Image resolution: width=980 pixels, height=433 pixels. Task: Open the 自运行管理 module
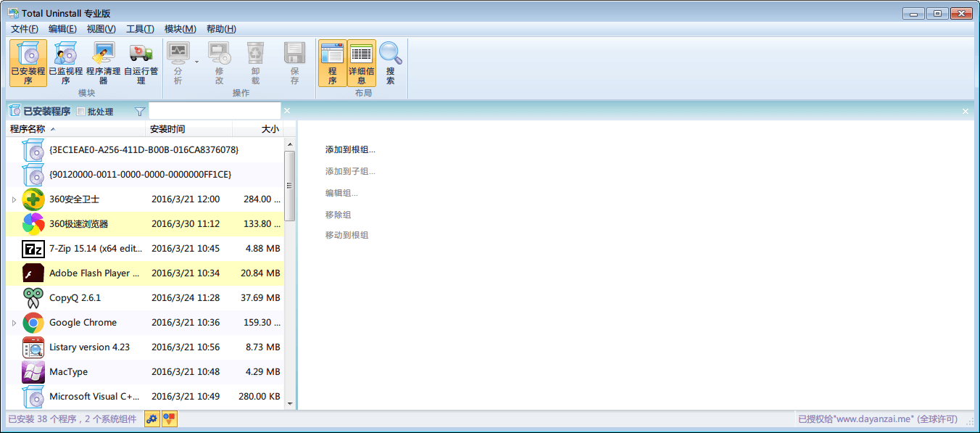pos(141,63)
